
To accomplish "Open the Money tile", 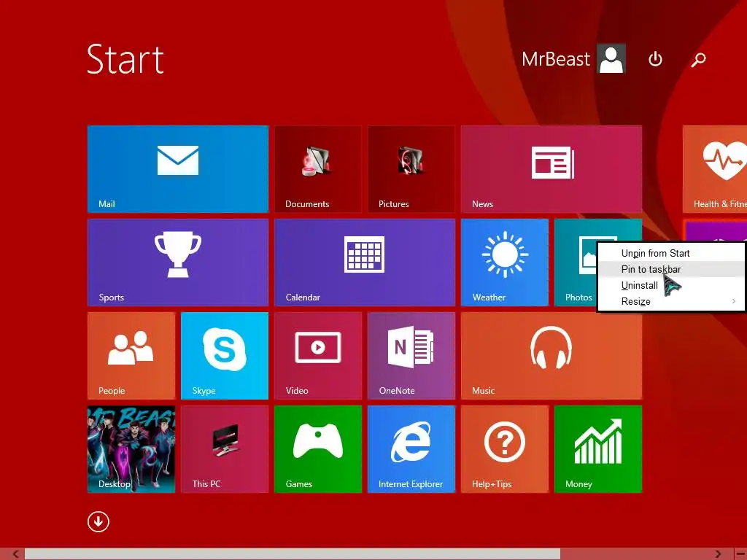I will point(598,448).
